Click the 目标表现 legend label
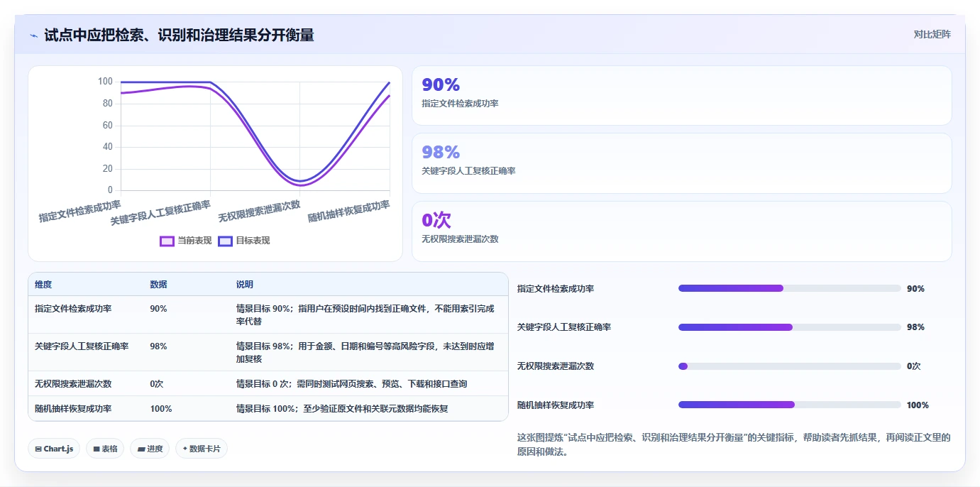 (x=253, y=241)
